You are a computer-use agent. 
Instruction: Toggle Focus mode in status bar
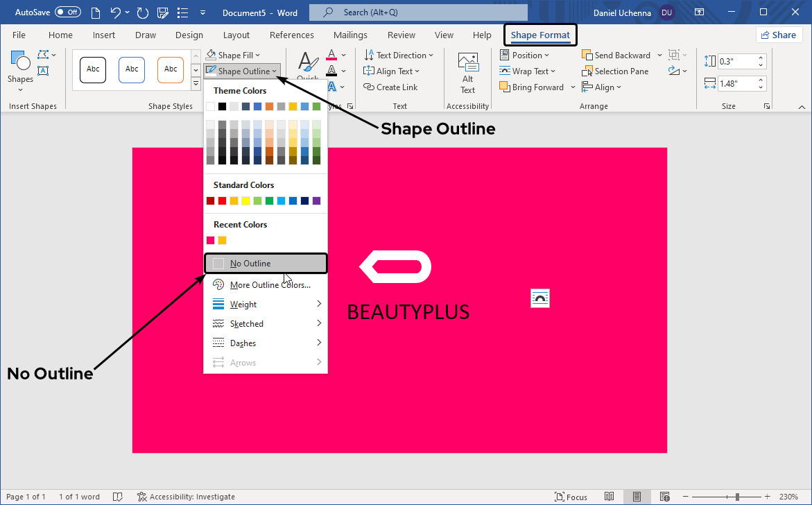(571, 497)
